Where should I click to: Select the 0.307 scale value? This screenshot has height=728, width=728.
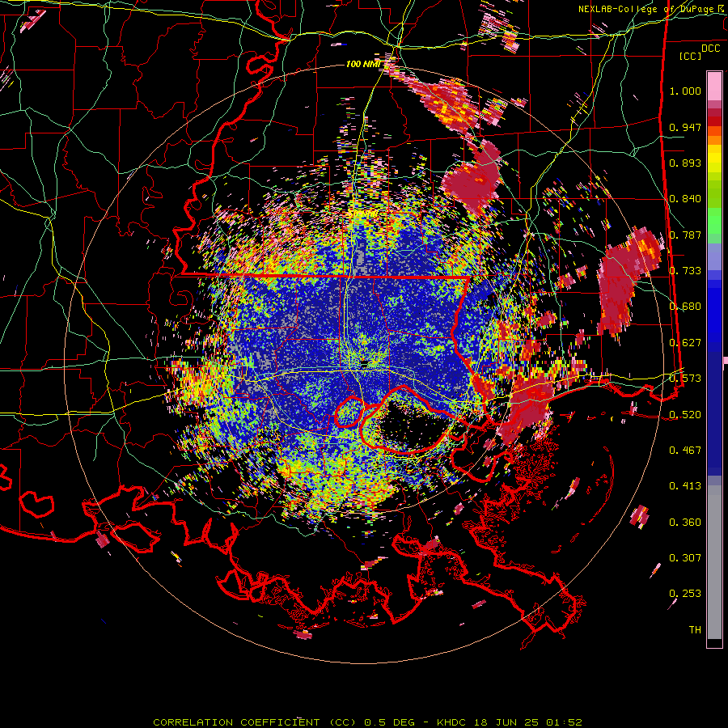[x=685, y=558]
